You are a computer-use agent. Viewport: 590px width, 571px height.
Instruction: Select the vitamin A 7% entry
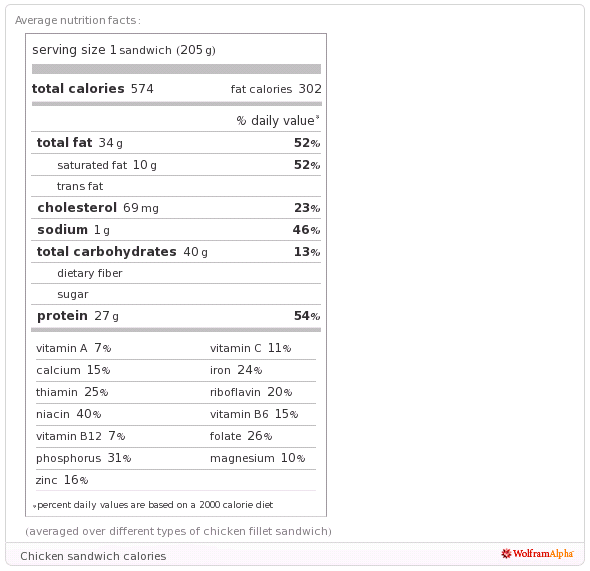(x=73, y=348)
